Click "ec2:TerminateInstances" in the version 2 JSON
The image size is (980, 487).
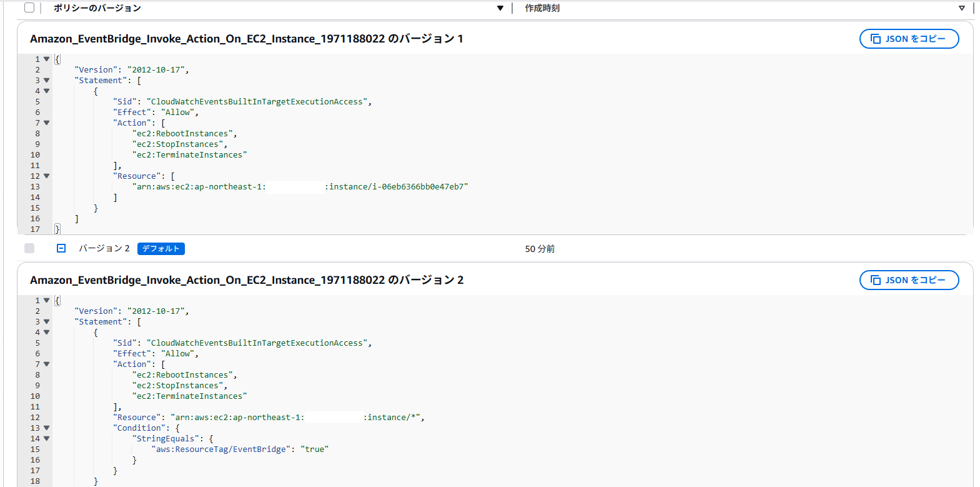coord(189,396)
